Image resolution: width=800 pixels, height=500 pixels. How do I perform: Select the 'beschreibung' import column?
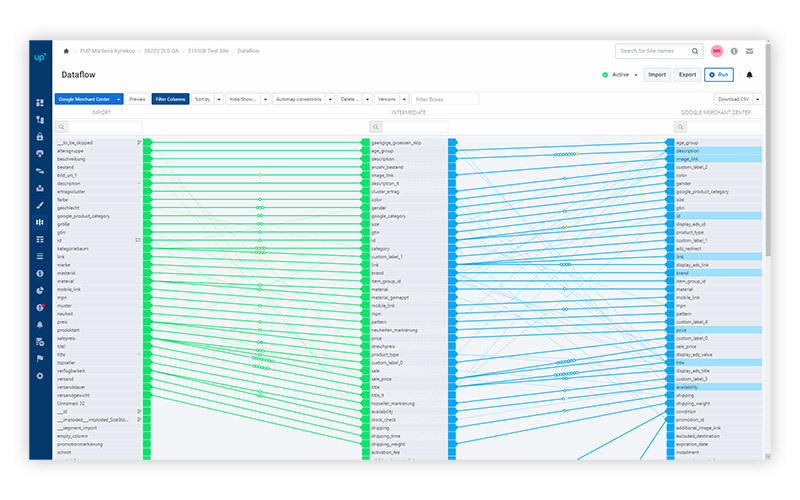click(99, 159)
